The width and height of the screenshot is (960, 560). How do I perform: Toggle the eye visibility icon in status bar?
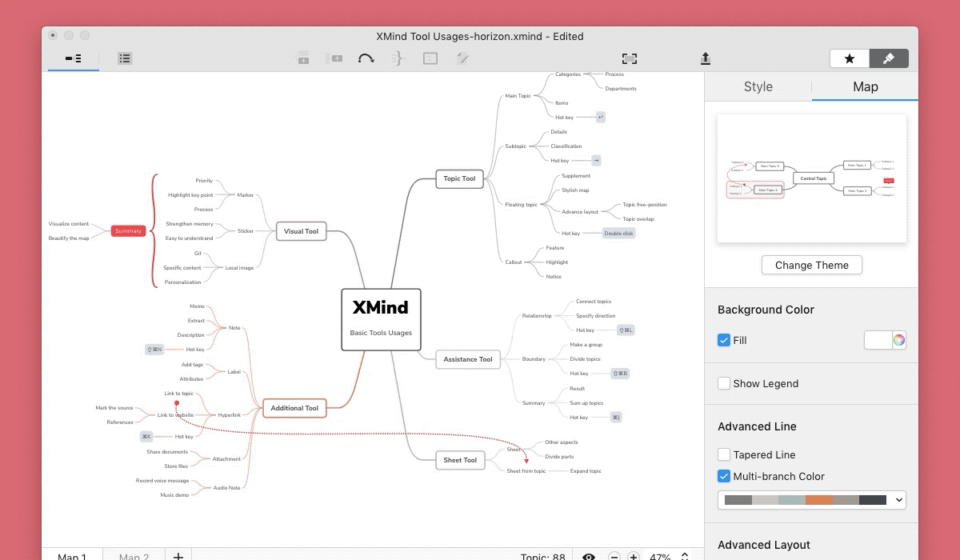(589, 556)
